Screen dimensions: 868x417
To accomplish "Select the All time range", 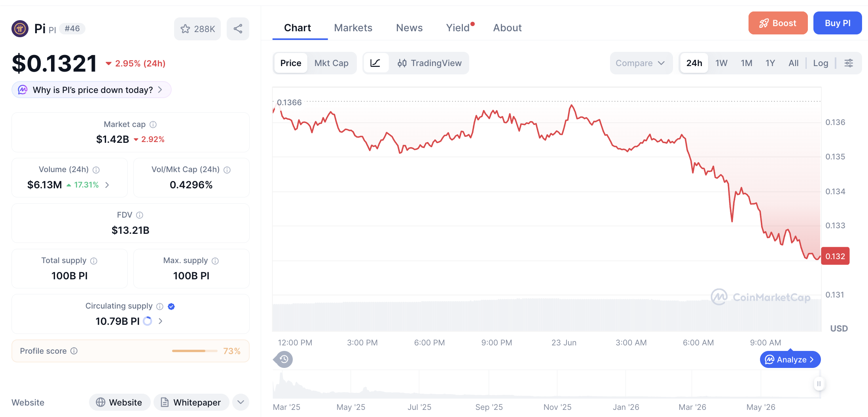I will 794,63.
